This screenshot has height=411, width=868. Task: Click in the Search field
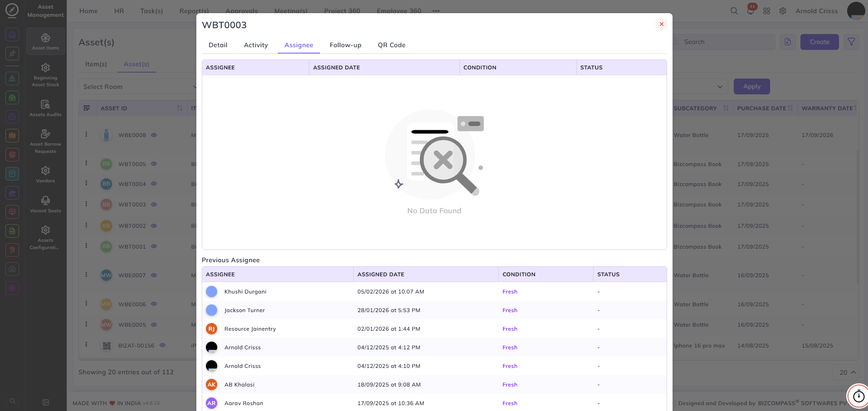tap(723, 42)
